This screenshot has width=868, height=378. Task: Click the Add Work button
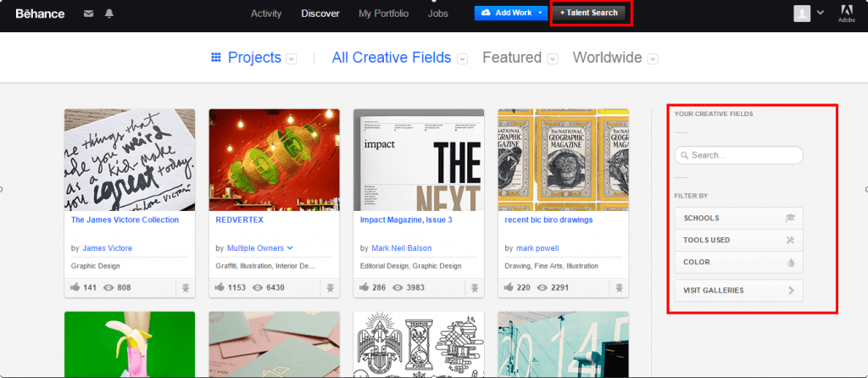tap(507, 14)
